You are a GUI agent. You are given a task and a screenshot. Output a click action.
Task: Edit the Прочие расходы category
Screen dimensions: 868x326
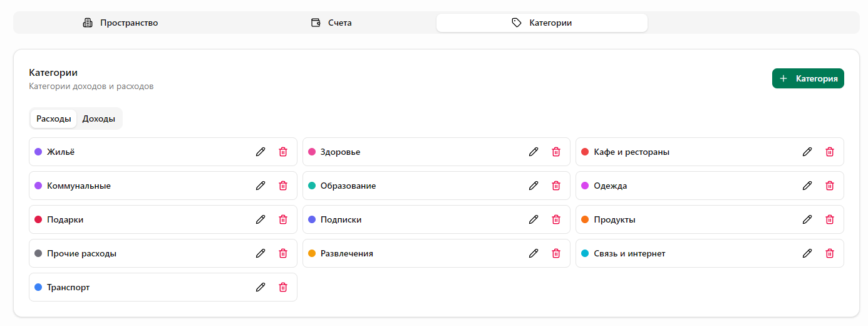coord(261,253)
